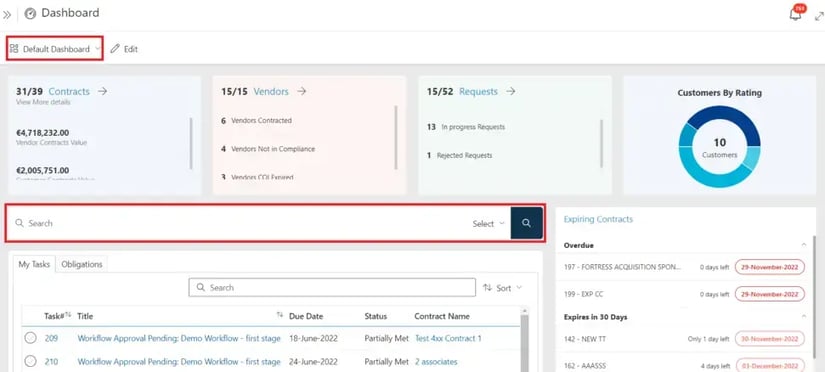Click the up-down arrows icon beside Sort
The image size is (825, 372).
(x=487, y=287)
